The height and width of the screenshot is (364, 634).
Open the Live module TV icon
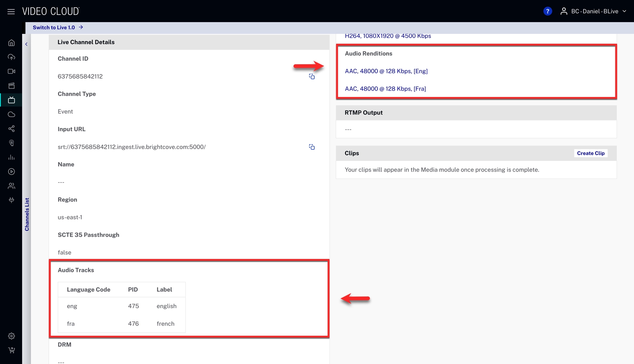point(11,100)
